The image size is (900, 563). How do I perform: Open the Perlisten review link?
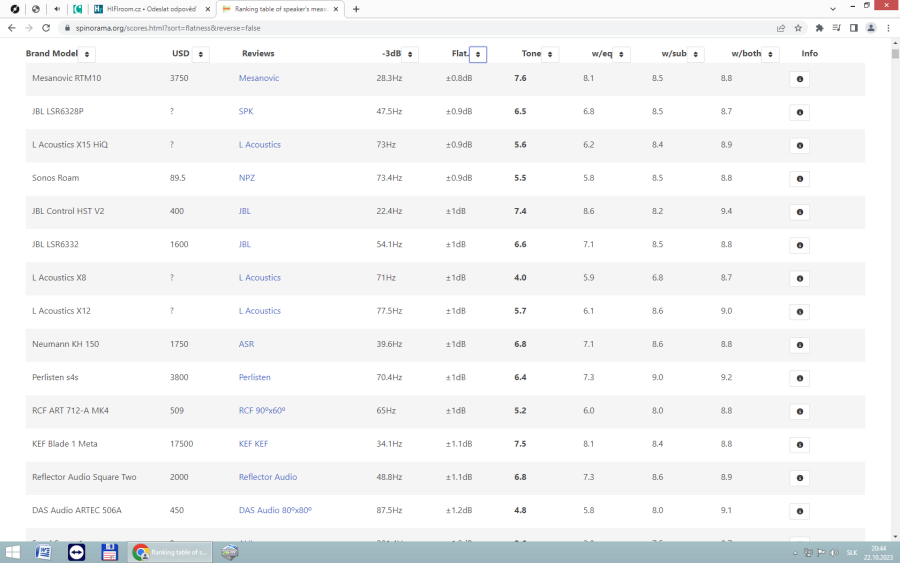[254, 378]
